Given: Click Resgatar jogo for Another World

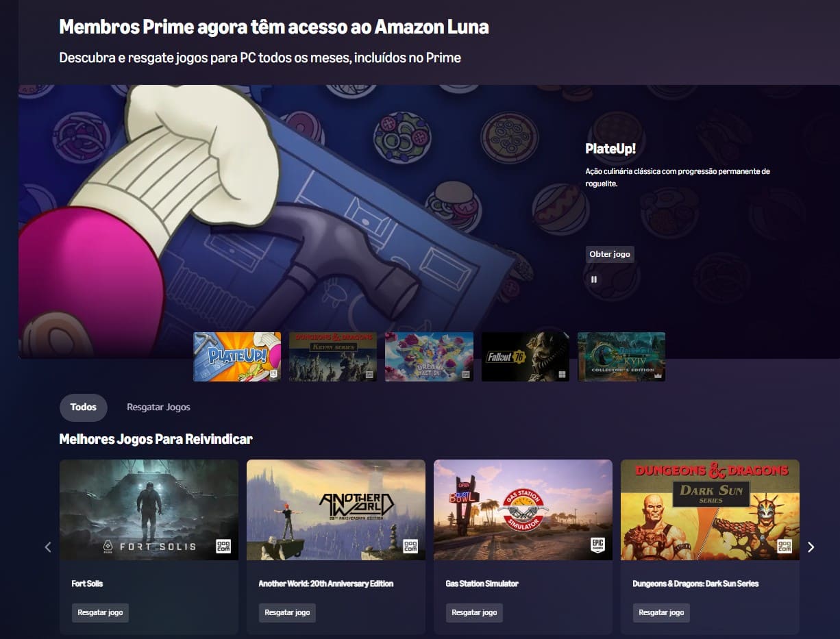Looking at the screenshot, I should (287, 612).
